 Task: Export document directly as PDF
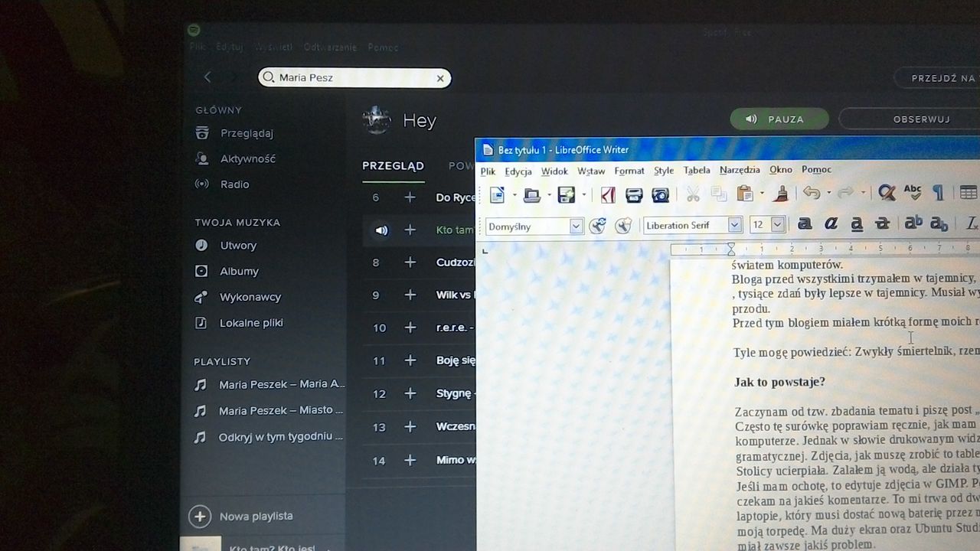[608, 195]
